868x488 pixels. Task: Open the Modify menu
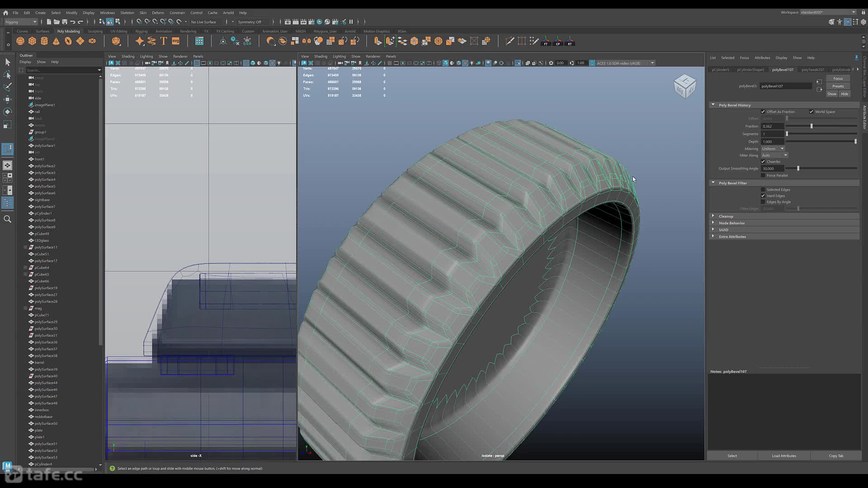(71, 13)
